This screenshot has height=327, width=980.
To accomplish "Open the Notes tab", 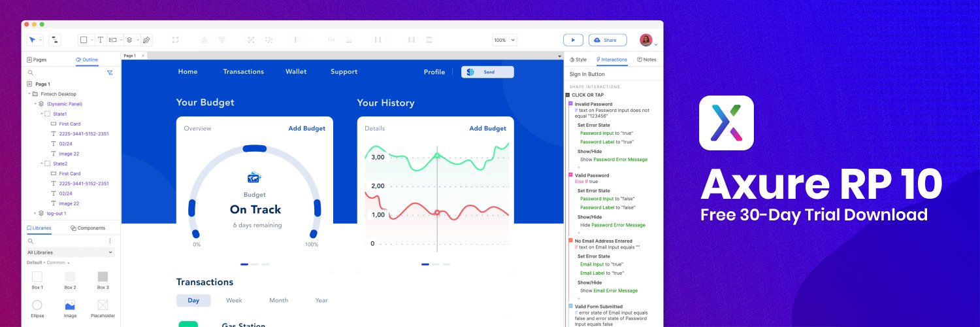I will [x=647, y=60].
